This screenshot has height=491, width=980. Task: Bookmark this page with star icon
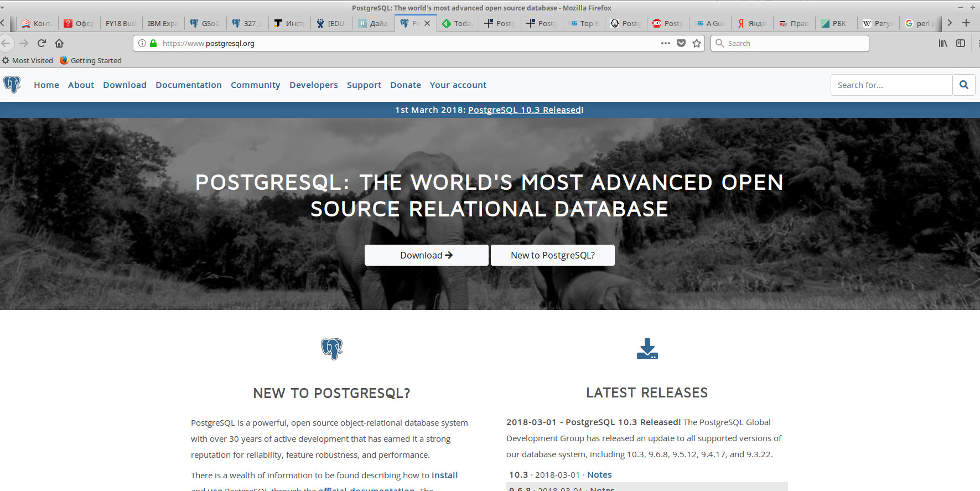697,43
